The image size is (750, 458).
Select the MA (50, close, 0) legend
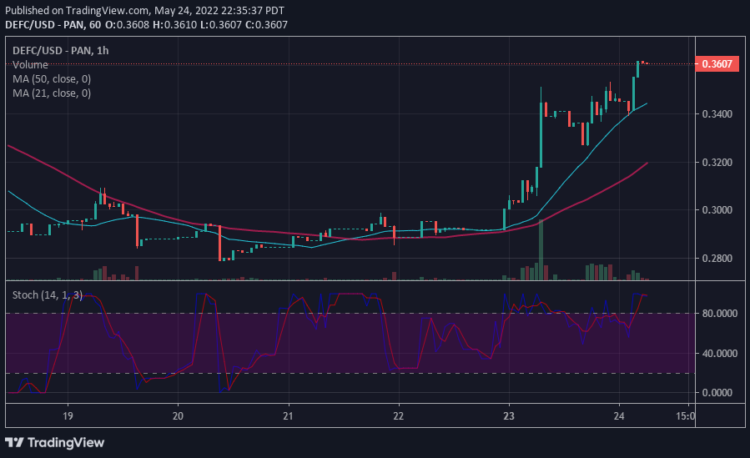click(52, 79)
